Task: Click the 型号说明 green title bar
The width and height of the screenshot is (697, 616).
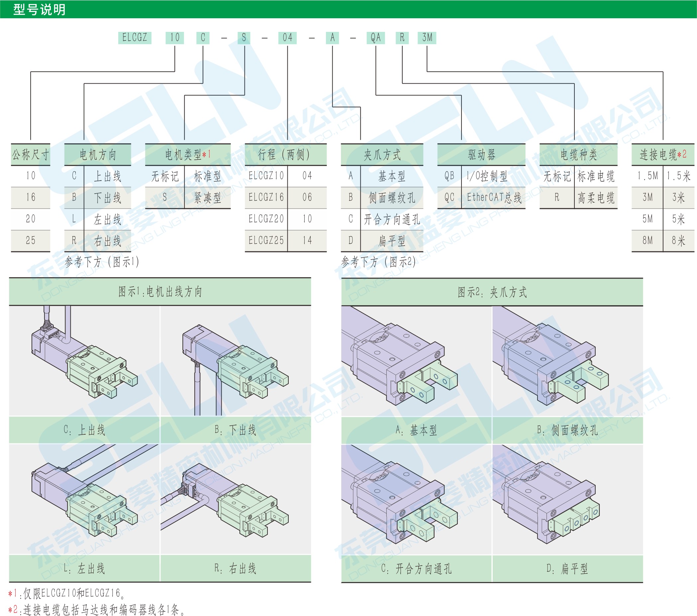Action: (x=40, y=9)
